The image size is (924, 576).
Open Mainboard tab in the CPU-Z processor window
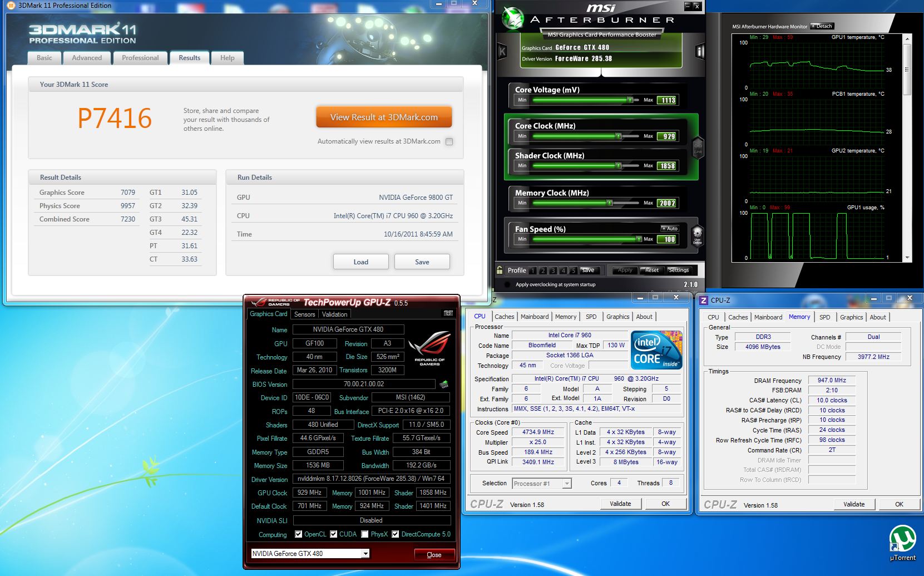535,317
